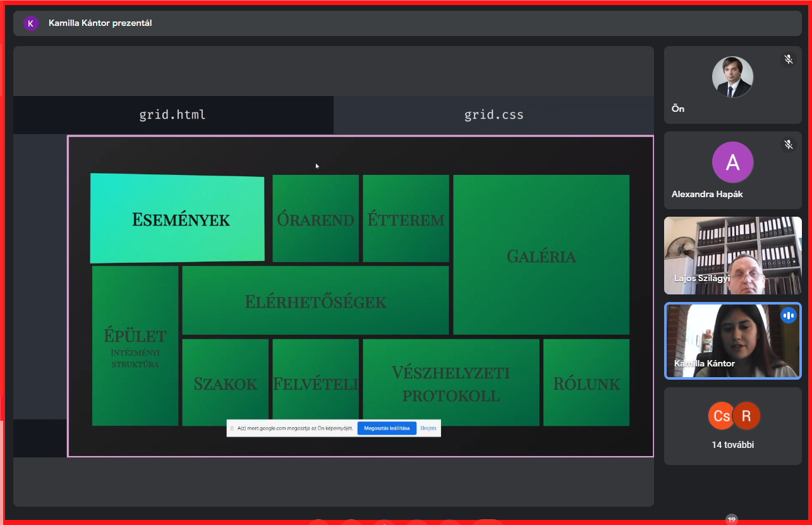Click Alexandra Hapák's purple avatar circle

(732, 162)
